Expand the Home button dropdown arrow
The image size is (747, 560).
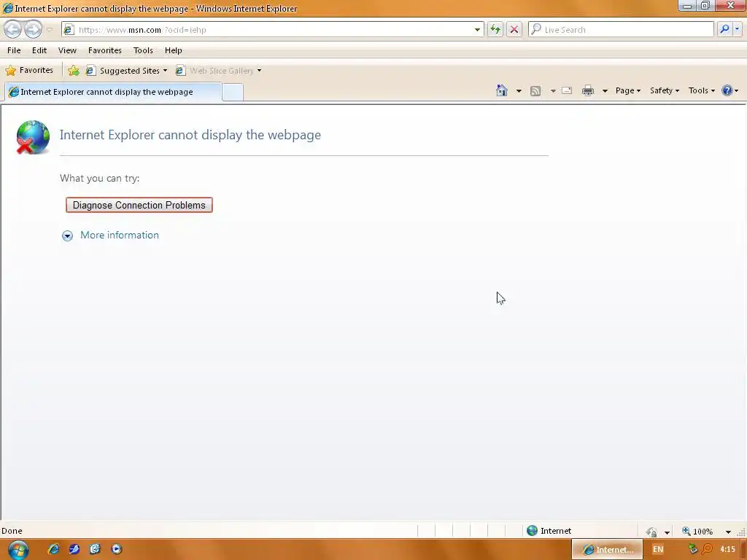click(519, 91)
